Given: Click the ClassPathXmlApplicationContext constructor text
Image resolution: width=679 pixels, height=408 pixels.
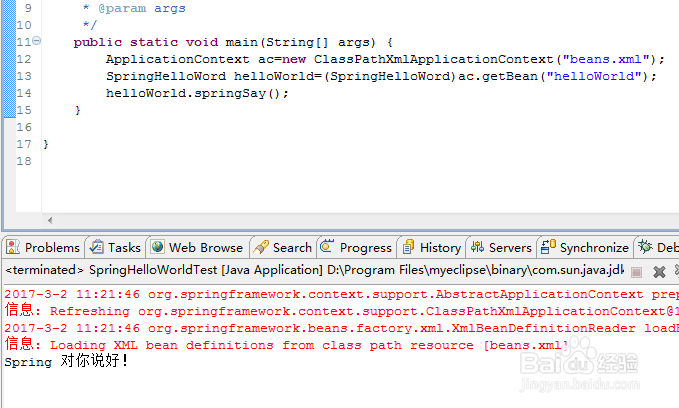Looking at the screenshot, I should [433, 59].
